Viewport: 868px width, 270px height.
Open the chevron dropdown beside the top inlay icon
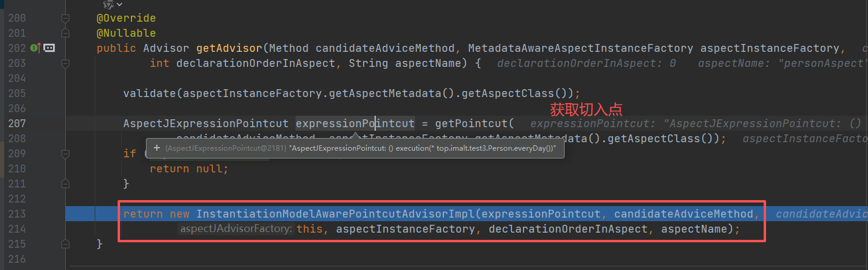119,4
